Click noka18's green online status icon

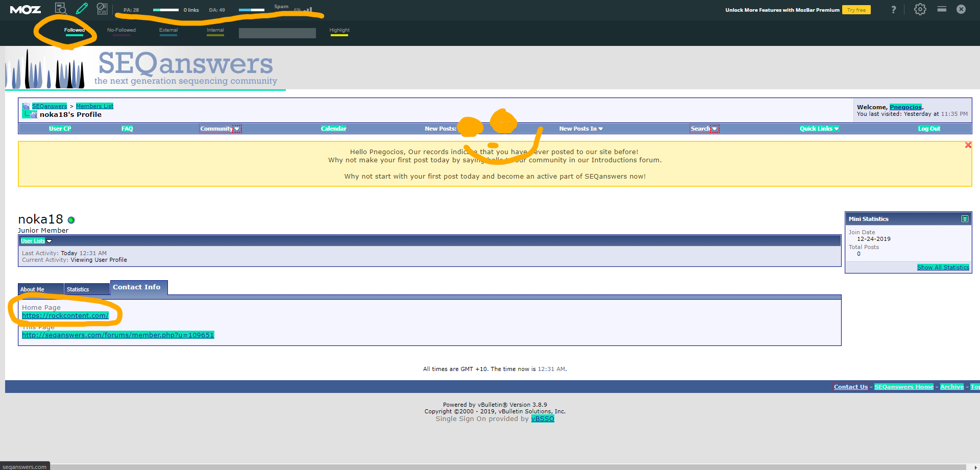coord(71,220)
